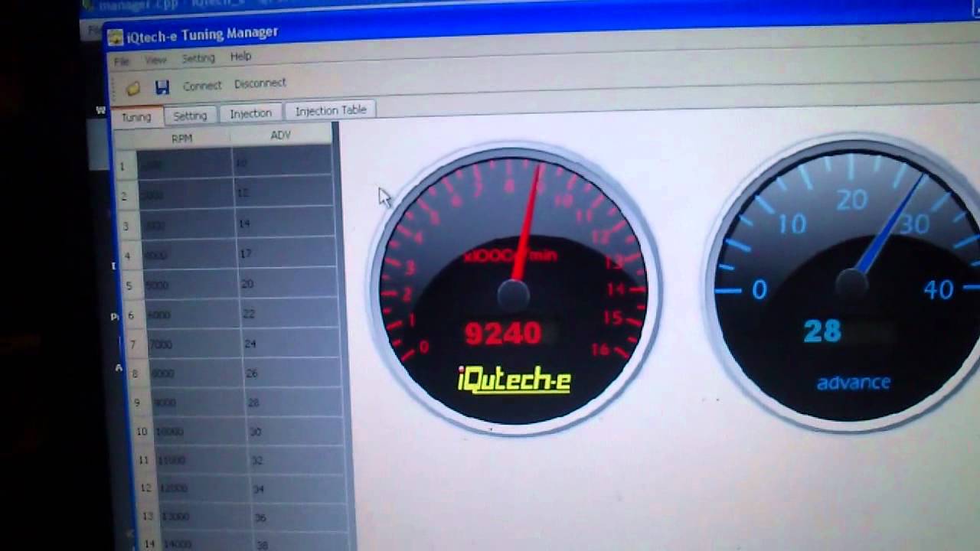Click the RPM cell showing 5000
Viewport: 980px width, 551px height.
190,285
